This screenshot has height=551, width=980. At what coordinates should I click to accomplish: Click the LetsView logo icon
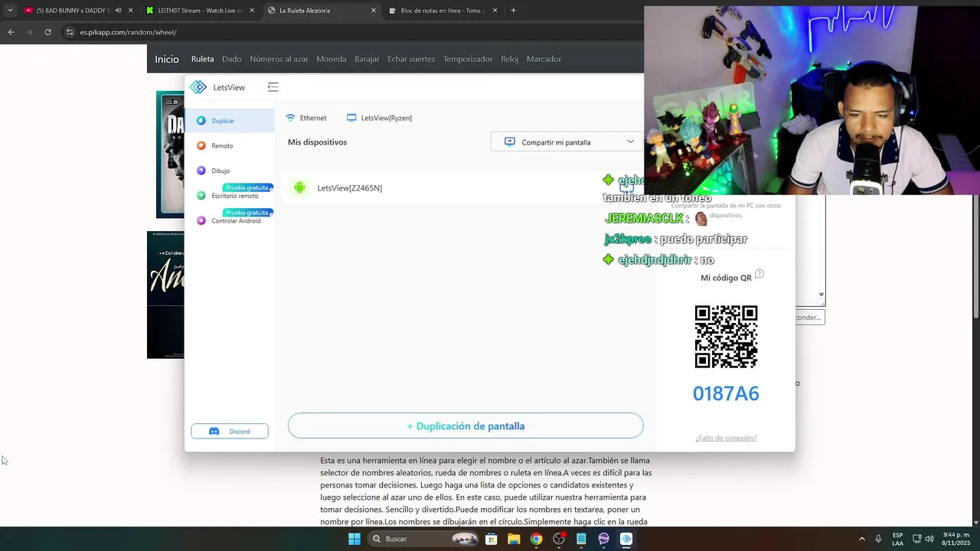(x=198, y=87)
